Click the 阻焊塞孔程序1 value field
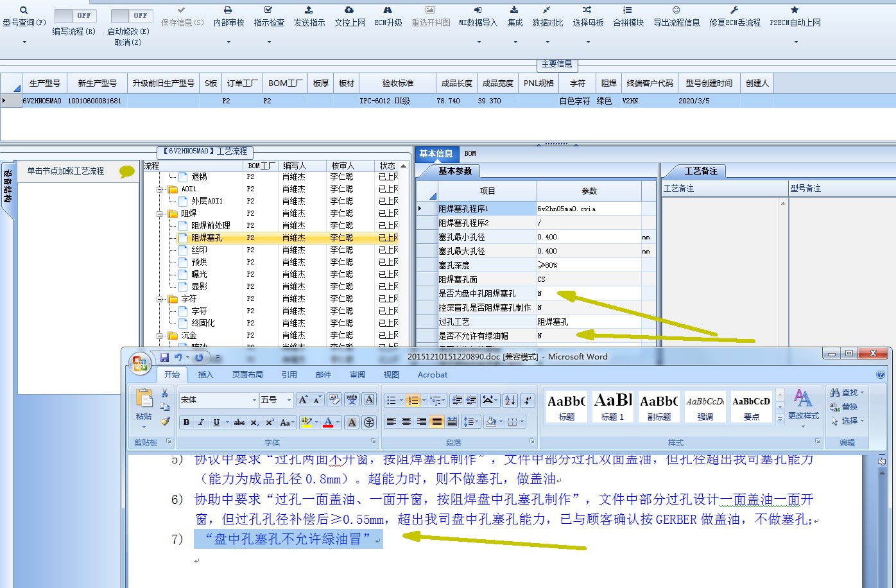 [589, 209]
